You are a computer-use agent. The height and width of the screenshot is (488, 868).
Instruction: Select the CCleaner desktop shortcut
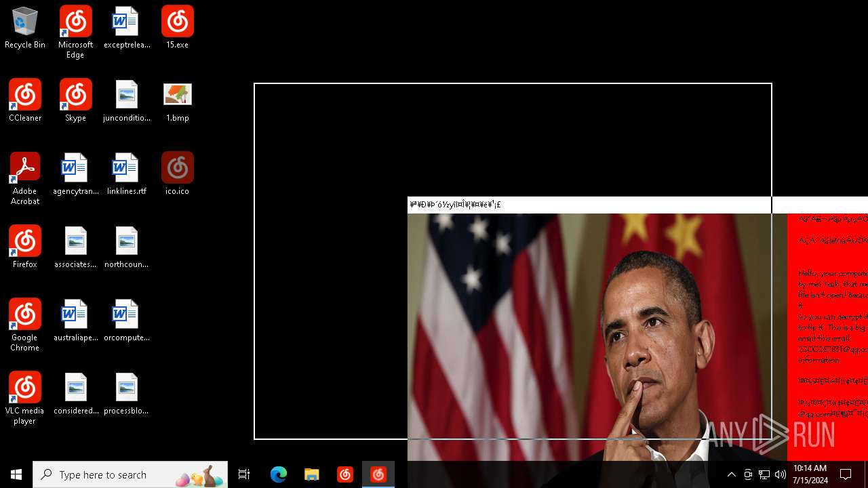click(x=25, y=102)
